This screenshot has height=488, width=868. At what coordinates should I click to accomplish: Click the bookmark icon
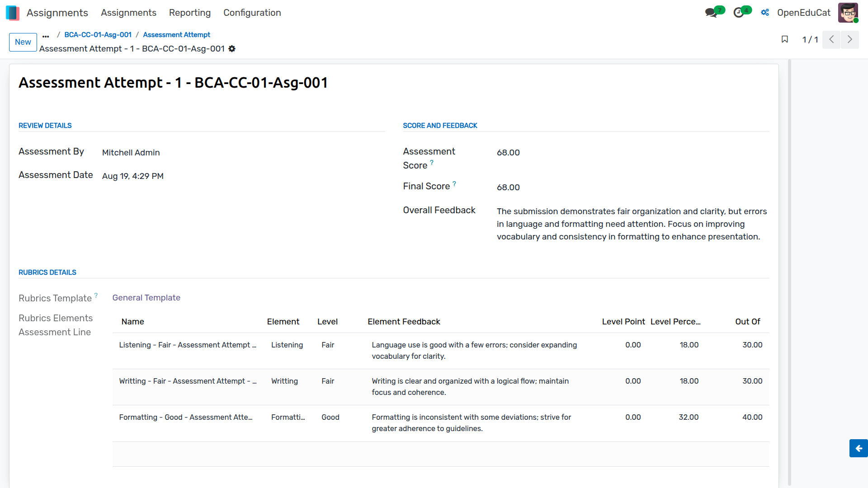point(785,39)
